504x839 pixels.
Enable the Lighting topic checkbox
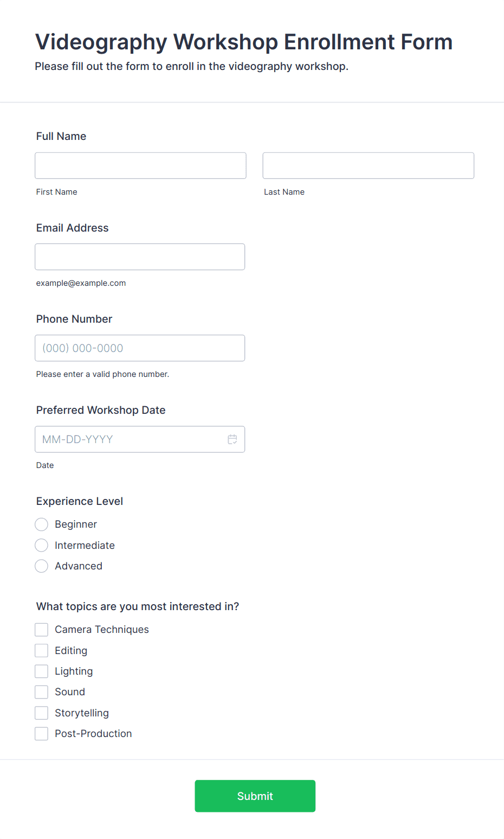point(41,671)
